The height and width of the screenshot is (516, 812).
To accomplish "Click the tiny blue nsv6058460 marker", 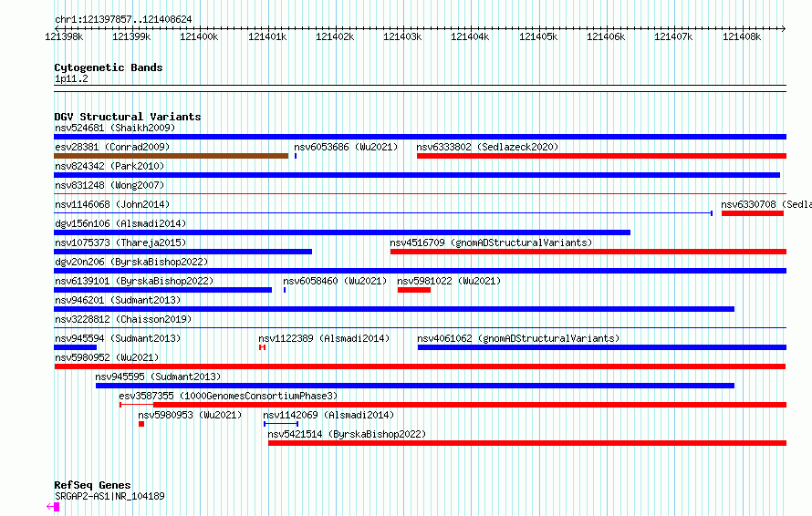I will tap(285, 290).
